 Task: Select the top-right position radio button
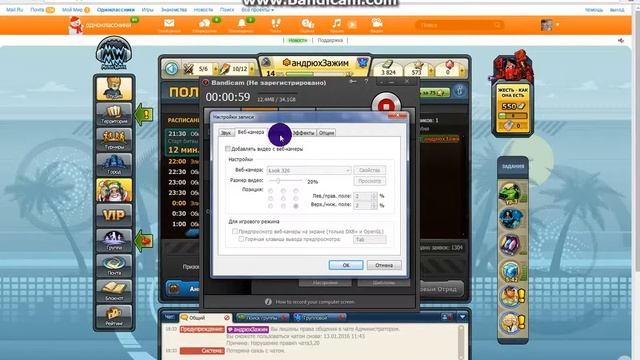(296, 191)
